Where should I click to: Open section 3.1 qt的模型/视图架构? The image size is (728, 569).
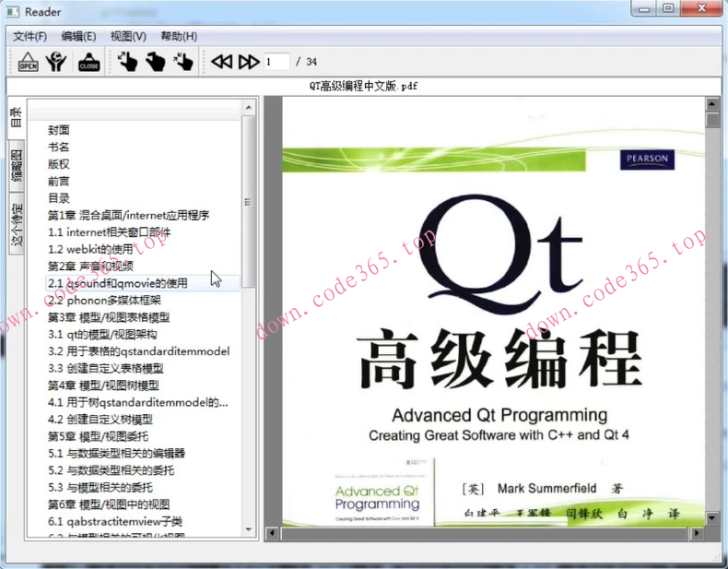tap(102, 335)
